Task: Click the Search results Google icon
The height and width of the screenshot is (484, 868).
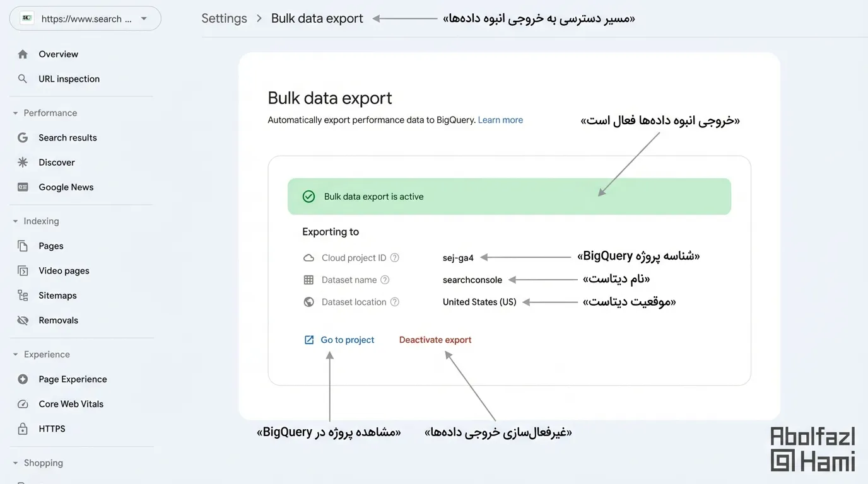Action: pos(23,137)
